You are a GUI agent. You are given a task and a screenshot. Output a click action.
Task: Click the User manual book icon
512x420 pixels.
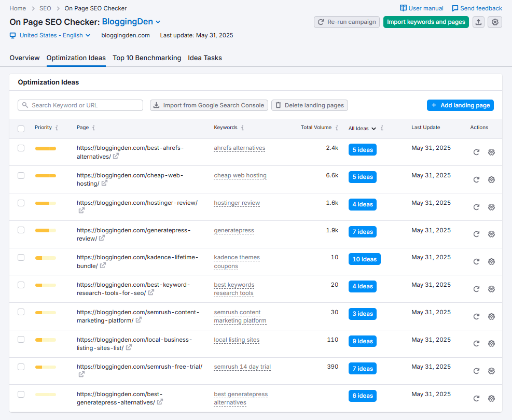click(x=402, y=8)
